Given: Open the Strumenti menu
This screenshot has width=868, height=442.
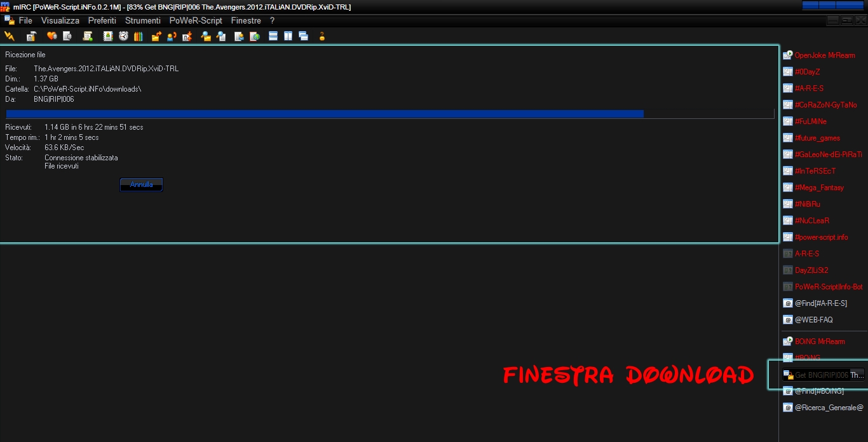Looking at the screenshot, I should coord(143,20).
